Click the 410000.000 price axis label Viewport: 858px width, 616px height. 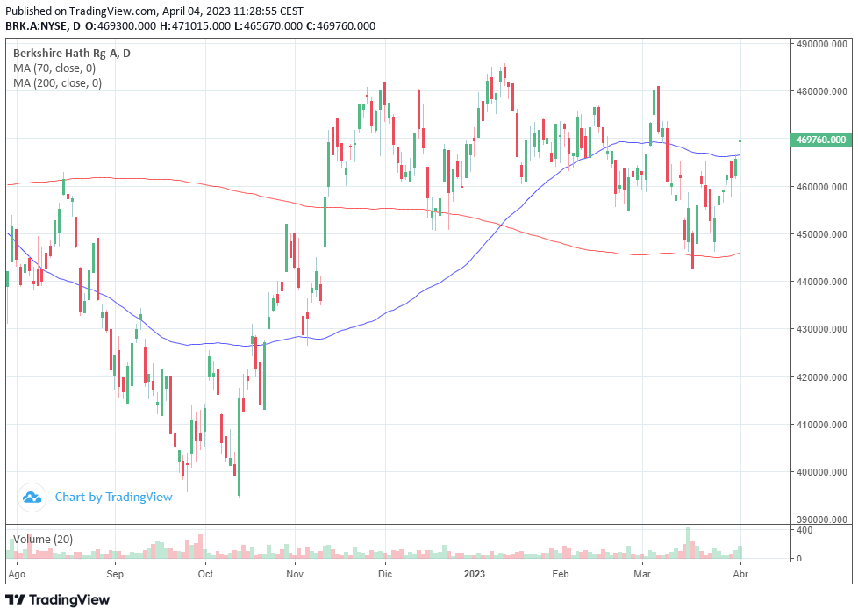(x=821, y=425)
